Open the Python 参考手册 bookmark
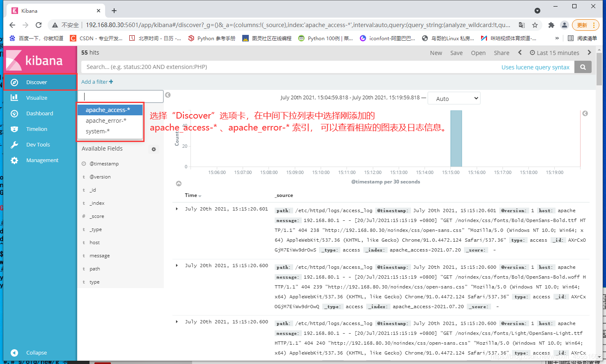Image resolution: width=606 pixels, height=364 pixels. 212,38
